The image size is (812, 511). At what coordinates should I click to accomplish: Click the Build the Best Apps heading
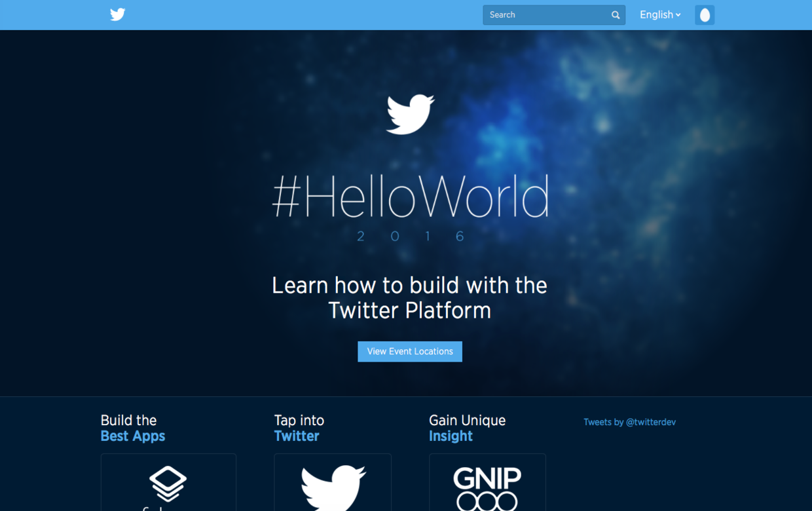[133, 428]
